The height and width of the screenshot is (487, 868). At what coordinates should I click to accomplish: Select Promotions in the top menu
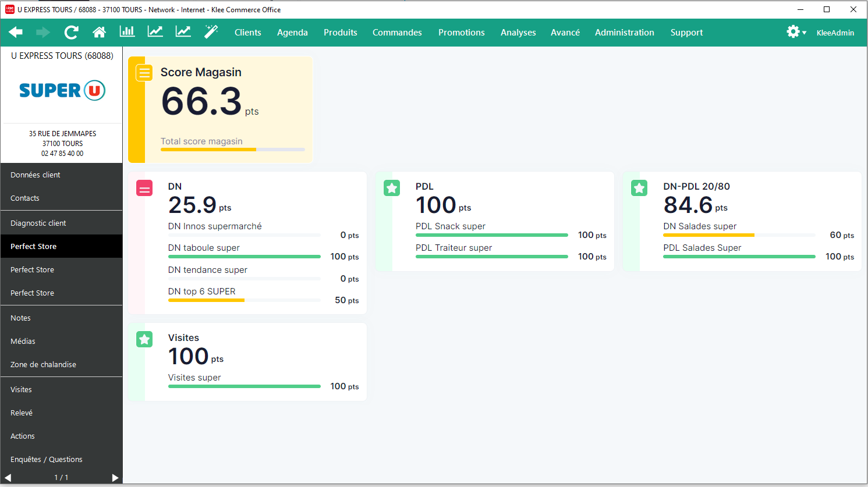tap(461, 33)
